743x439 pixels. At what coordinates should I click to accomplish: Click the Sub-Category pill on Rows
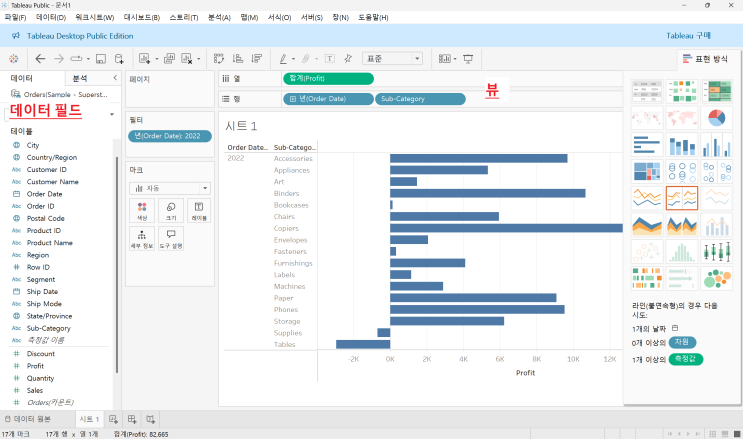pyautogui.click(x=420, y=99)
